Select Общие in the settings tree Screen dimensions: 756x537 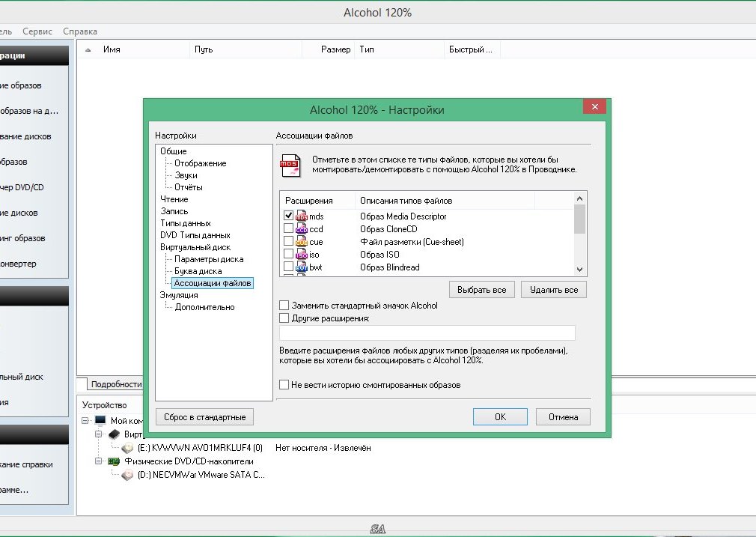pyautogui.click(x=174, y=151)
